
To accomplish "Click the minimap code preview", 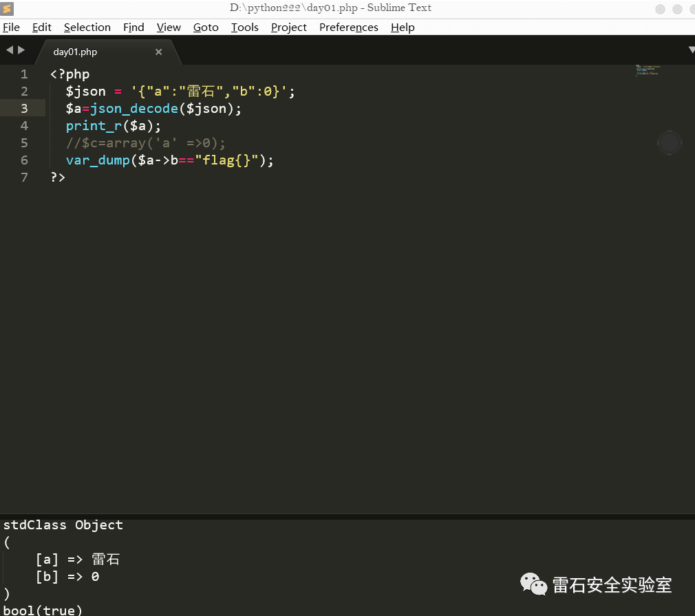I will 648,70.
